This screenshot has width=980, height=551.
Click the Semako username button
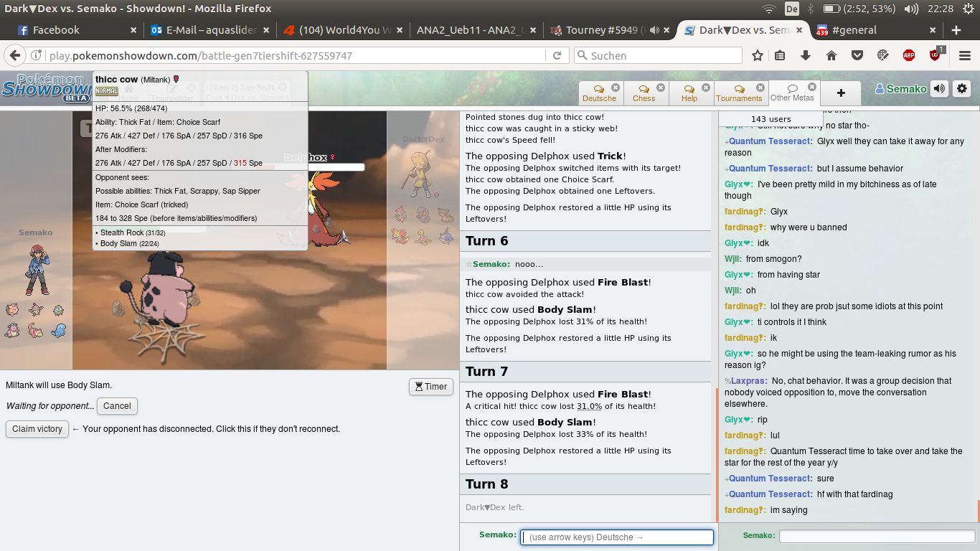(x=900, y=89)
